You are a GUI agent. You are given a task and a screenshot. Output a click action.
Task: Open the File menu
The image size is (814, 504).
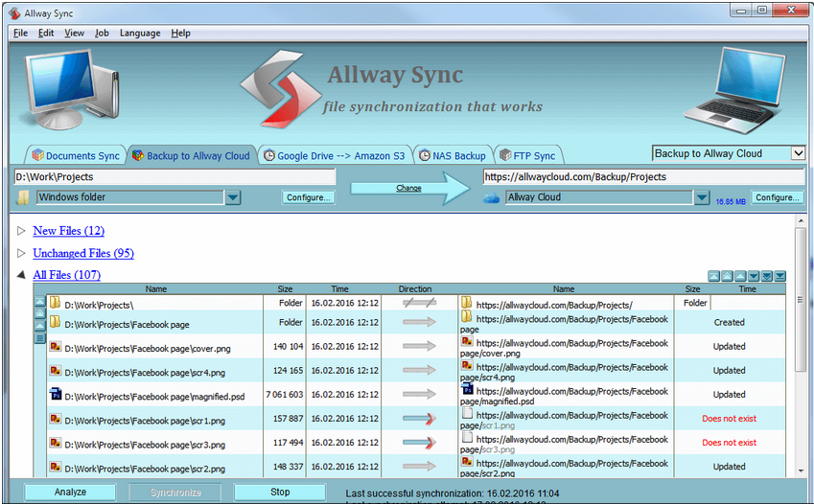(x=21, y=33)
